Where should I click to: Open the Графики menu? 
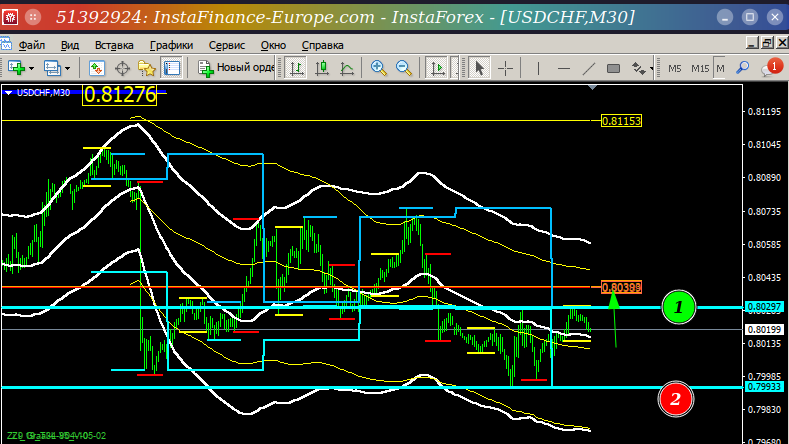pyautogui.click(x=171, y=45)
